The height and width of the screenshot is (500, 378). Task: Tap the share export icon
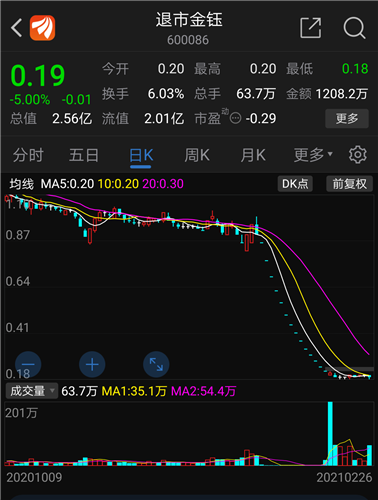(311, 28)
